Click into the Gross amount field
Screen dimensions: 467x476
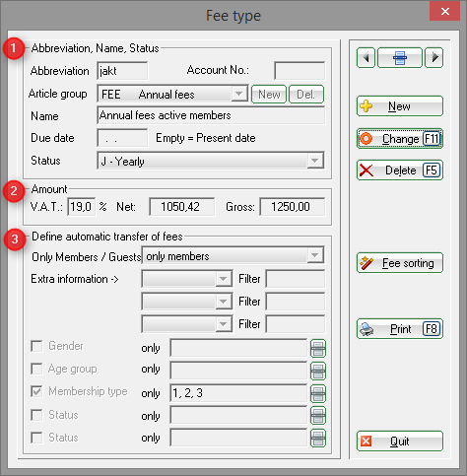(293, 207)
